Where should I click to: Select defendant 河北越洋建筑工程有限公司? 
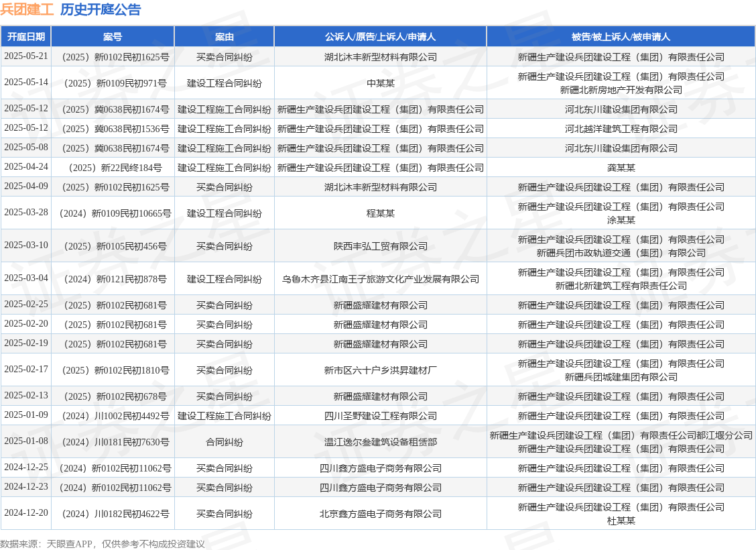(x=621, y=129)
